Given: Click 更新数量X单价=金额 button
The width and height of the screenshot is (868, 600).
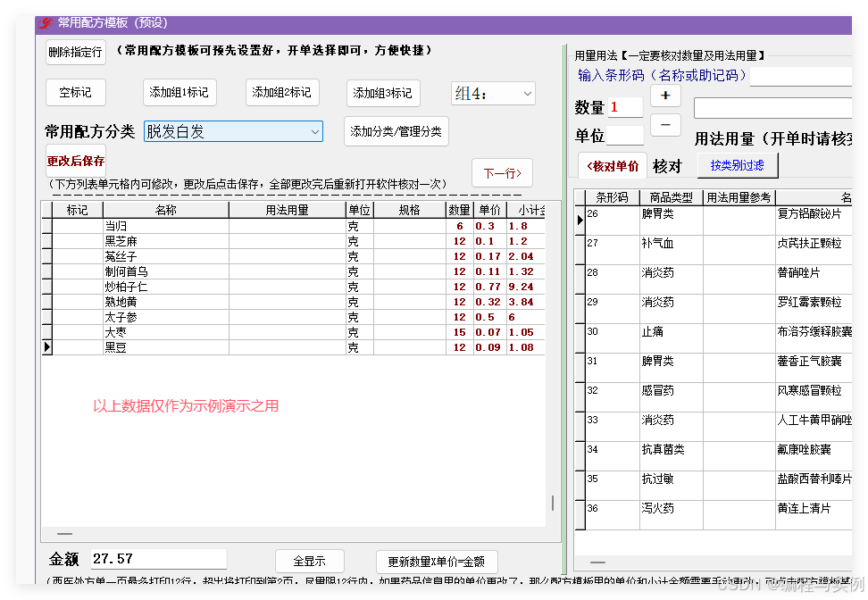Looking at the screenshot, I should (x=437, y=562).
